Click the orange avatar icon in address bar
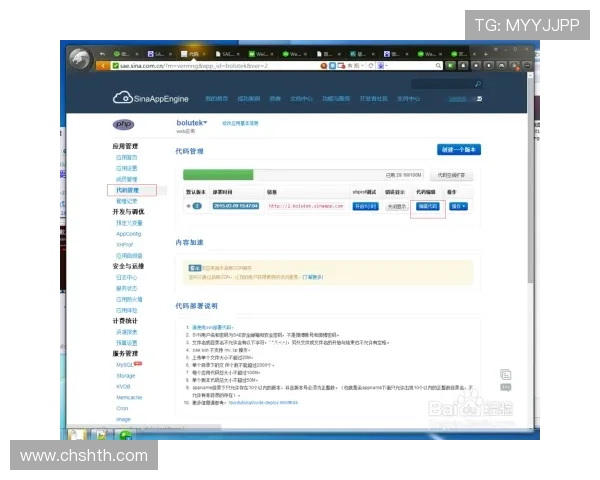 point(324,66)
